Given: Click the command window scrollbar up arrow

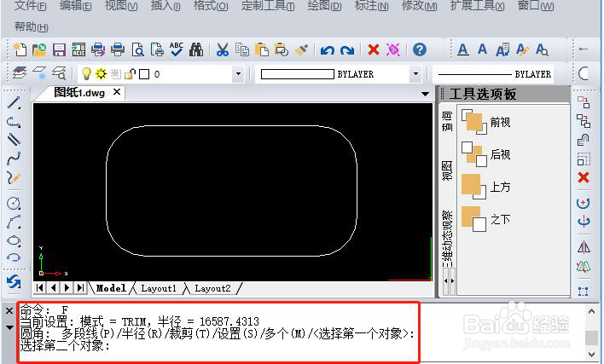Looking at the screenshot, I should 592,311.
